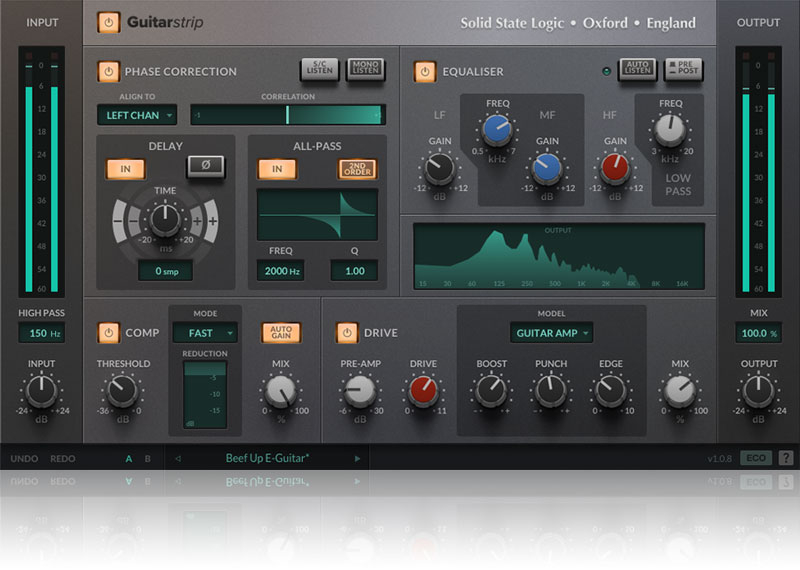
Task: Click the HF Gain red knob
Action: point(615,168)
